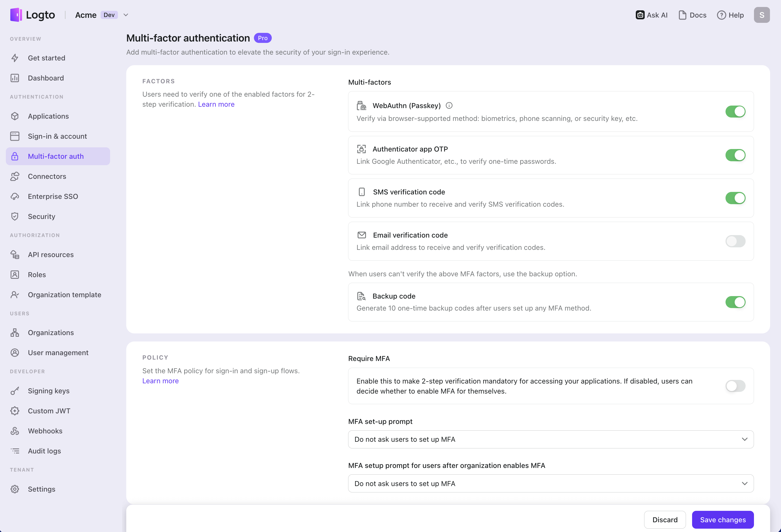This screenshot has width=781, height=532.
Task: Turn on the Require MFA switch
Action: [735, 386]
